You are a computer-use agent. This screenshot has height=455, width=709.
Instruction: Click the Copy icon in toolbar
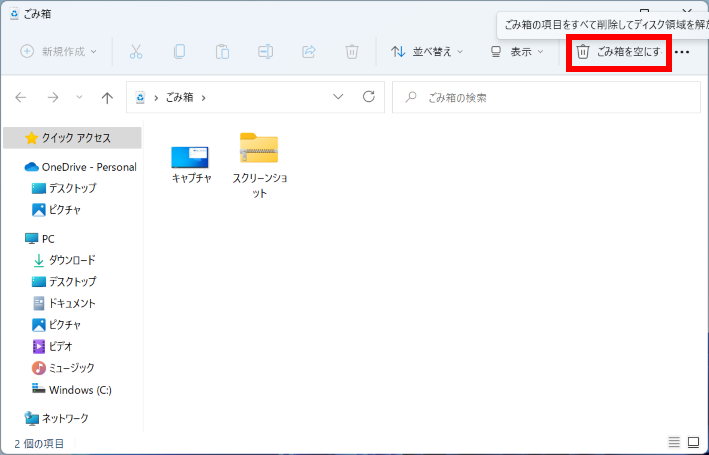tap(179, 52)
